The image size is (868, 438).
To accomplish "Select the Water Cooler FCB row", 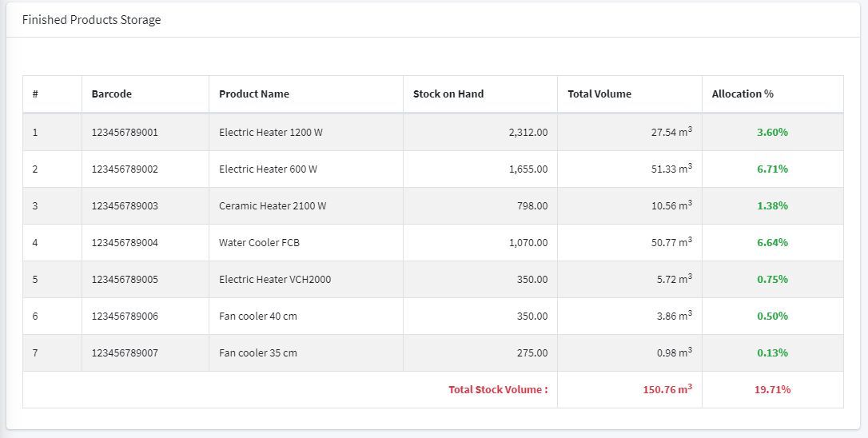I will pos(259,243).
